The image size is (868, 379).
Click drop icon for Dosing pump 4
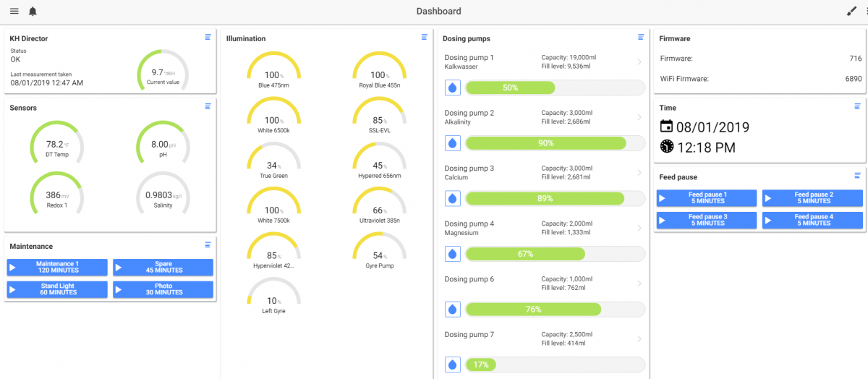[x=453, y=254]
